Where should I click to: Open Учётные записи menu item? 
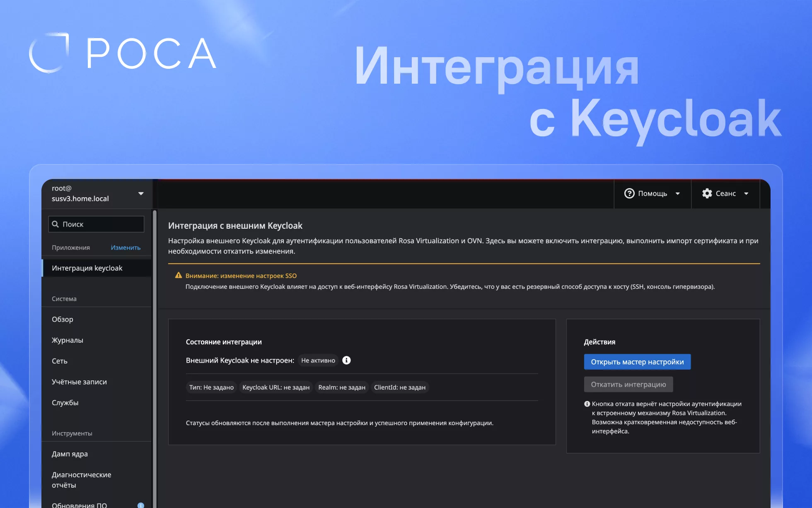point(79,382)
